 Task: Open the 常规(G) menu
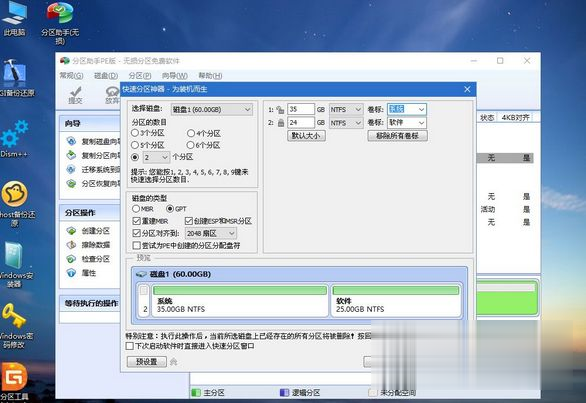[x=71, y=76]
